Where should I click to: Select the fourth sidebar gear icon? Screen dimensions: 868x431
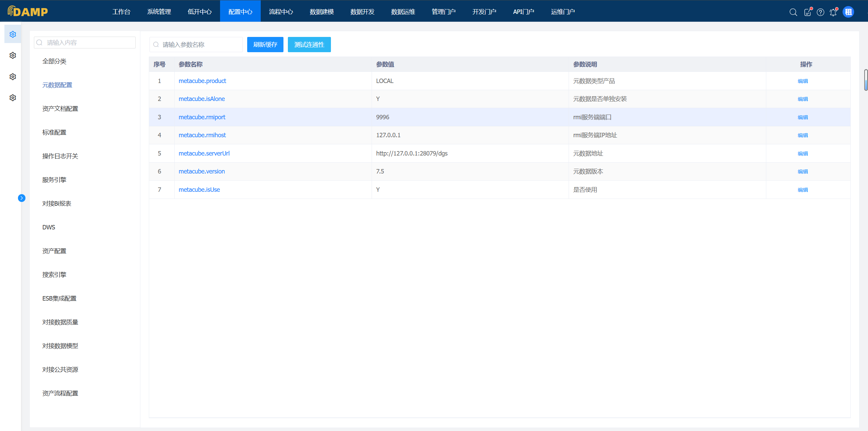tap(13, 98)
